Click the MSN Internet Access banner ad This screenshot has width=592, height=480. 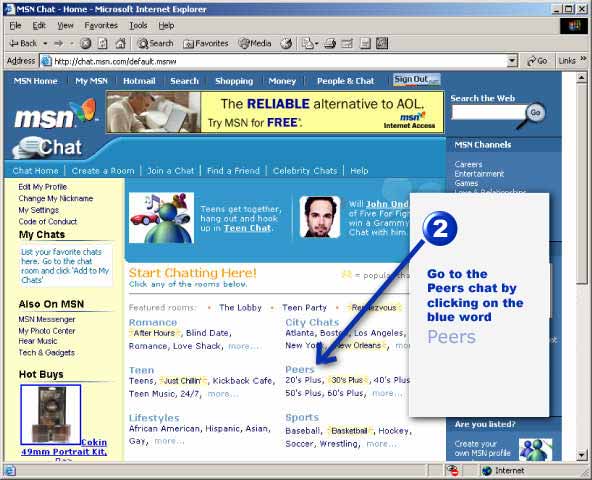click(275, 112)
